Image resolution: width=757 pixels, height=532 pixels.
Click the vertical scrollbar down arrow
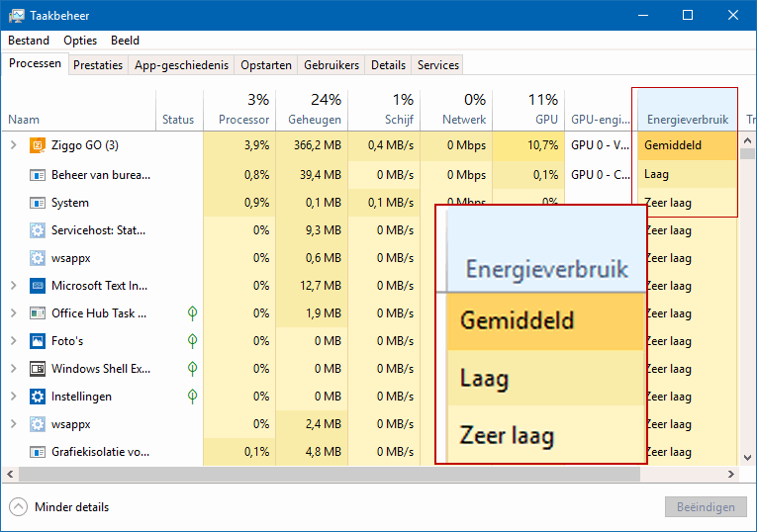point(747,458)
